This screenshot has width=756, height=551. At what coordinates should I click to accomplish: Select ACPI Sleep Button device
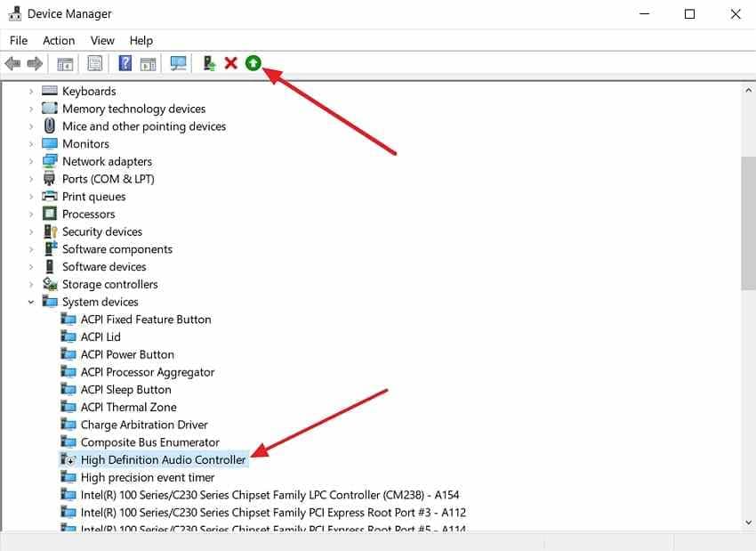pos(125,389)
